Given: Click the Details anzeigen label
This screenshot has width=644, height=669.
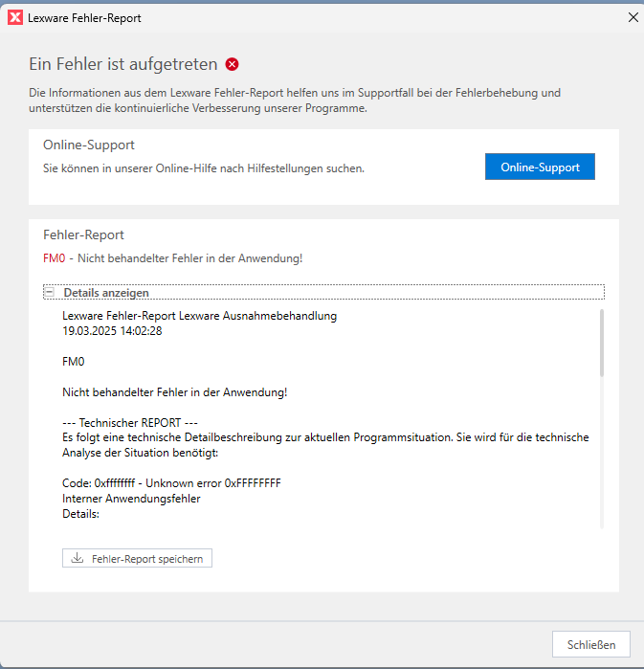Looking at the screenshot, I should click(x=106, y=293).
